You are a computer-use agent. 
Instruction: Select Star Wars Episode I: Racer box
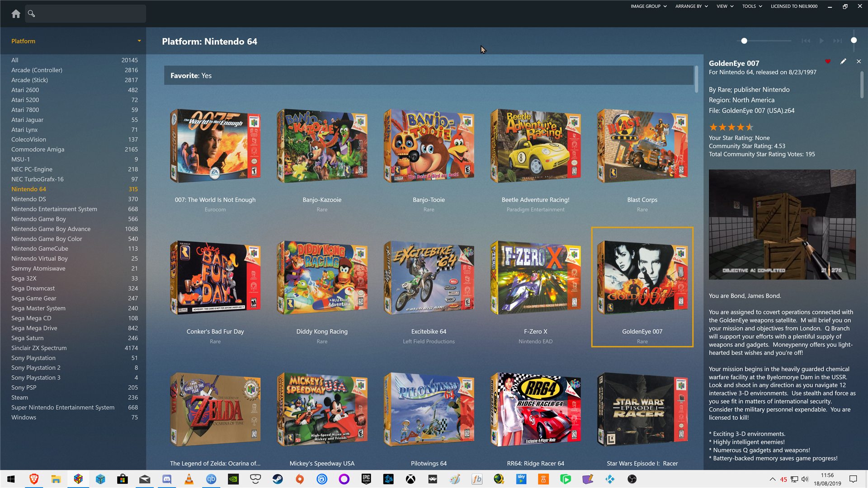[x=642, y=409]
